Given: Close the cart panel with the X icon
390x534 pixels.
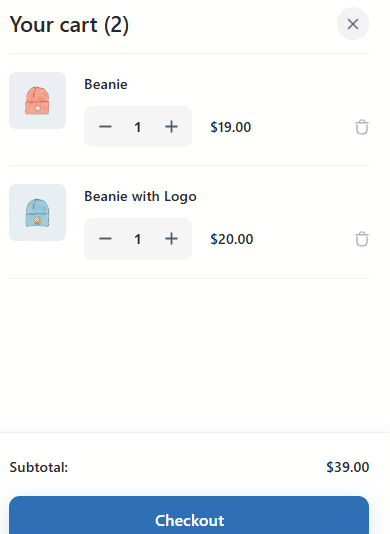Looking at the screenshot, I should tap(353, 24).
